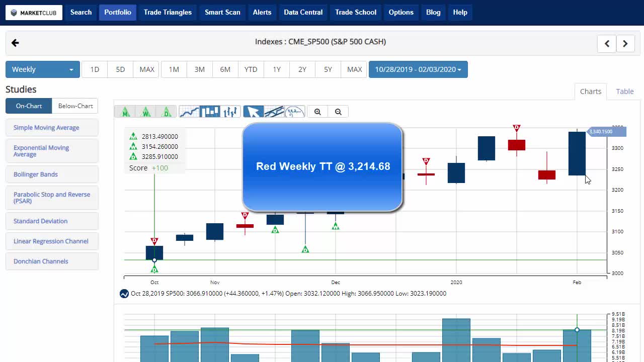The width and height of the screenshot is (644, 362).
Task: Switch to the line chart type icon
Action: [x=189, y=112]
